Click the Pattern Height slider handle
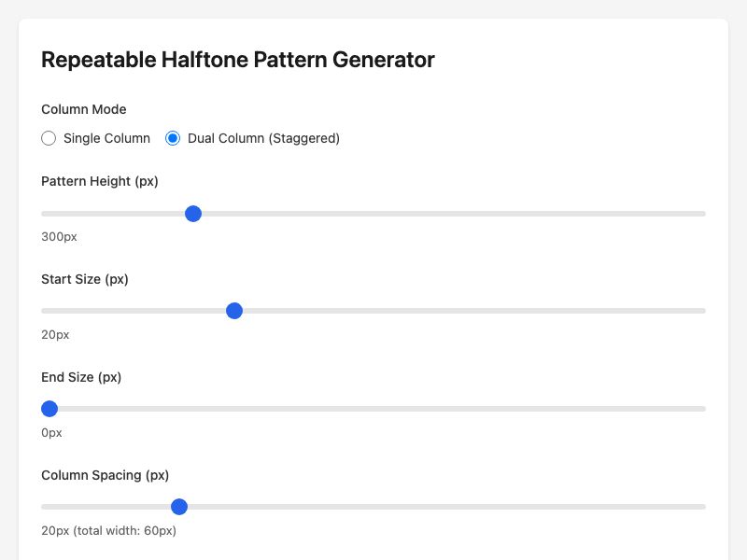The width and height of the screenshot is (747, 560). [x=192, y=213]
